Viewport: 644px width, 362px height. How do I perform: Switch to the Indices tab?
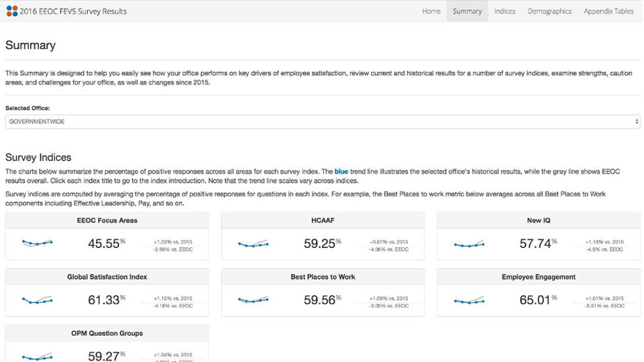tap(504, 11)
